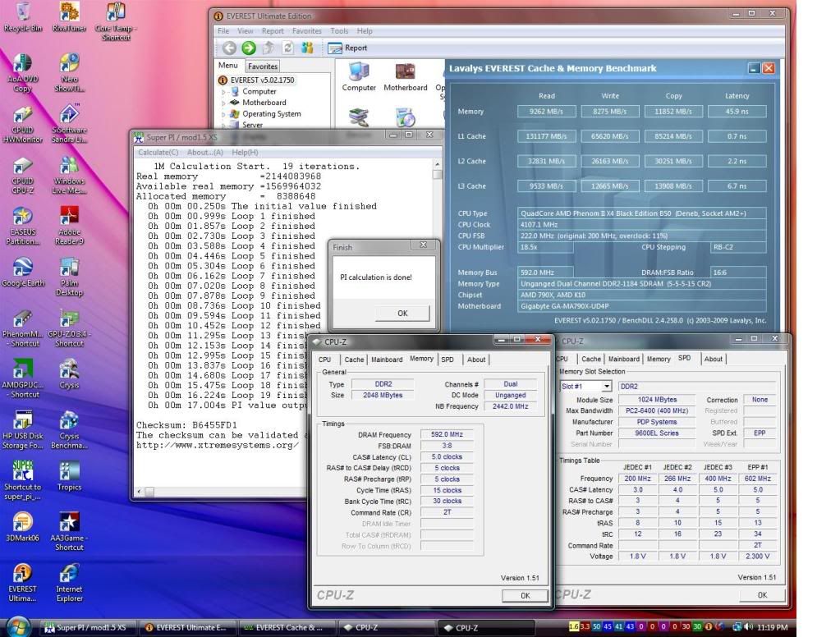Open the Recycle Bin desktop icon
840x637 pixels.
[x=23, y=16]
